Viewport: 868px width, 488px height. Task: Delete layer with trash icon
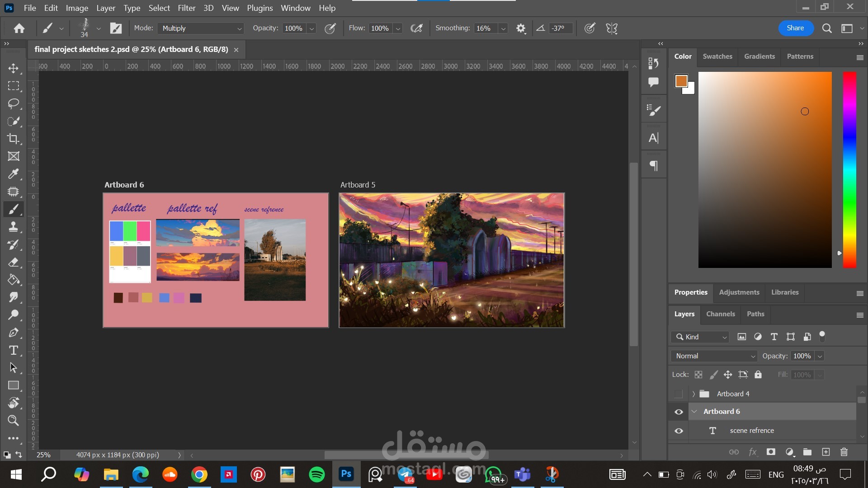(844, 452)
